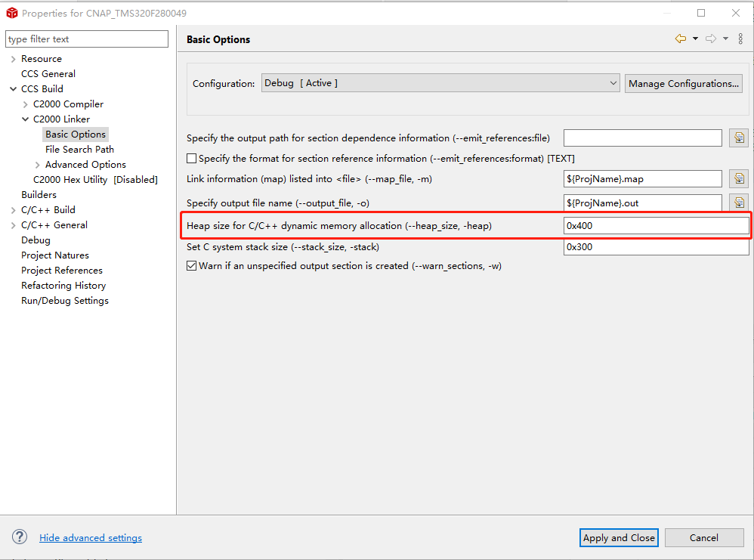Toggle the emit_references format checkbox
The height and width of the screenshot is (560, 754).
point(192,159)
